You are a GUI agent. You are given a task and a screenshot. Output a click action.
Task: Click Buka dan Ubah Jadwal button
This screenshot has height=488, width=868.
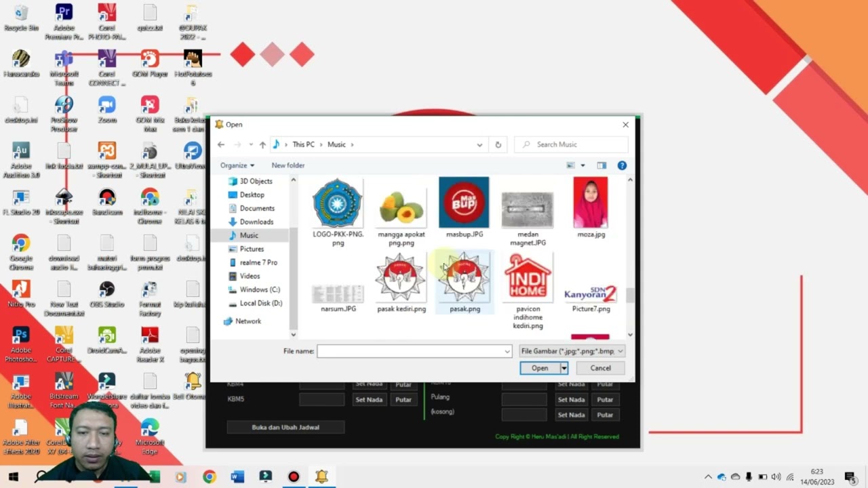[285, 427]
